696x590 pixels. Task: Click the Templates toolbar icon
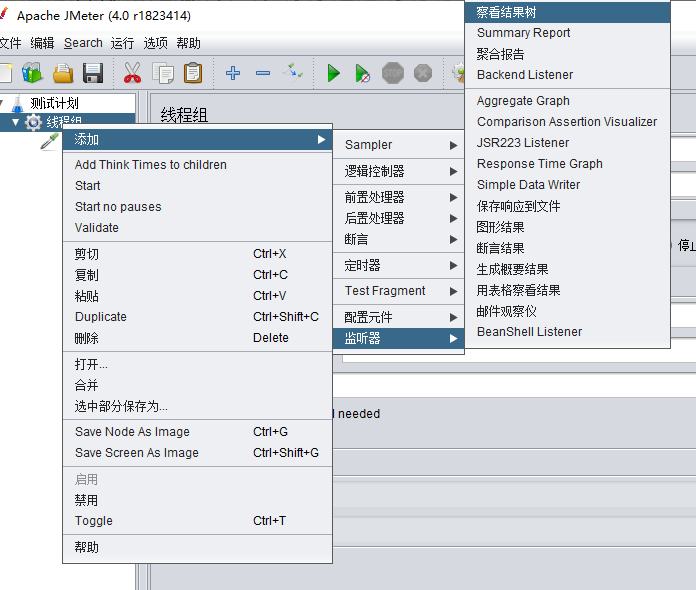(x=32, y=73)
